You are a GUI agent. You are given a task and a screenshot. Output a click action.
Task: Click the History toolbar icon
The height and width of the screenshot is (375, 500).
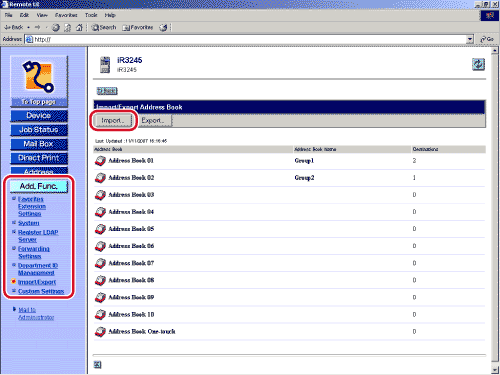163,27
